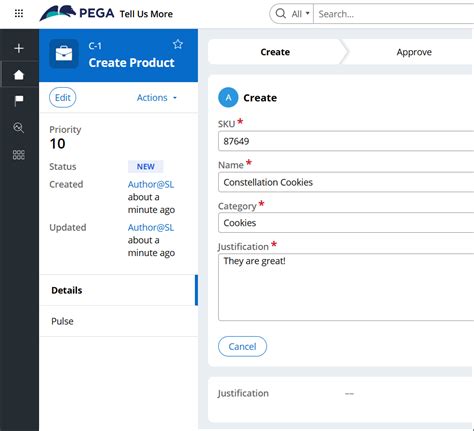The width and height of the screenshot is (474, 431).
Task: Mark case C-1 as favorite with the star
Action: pos(178,44)
